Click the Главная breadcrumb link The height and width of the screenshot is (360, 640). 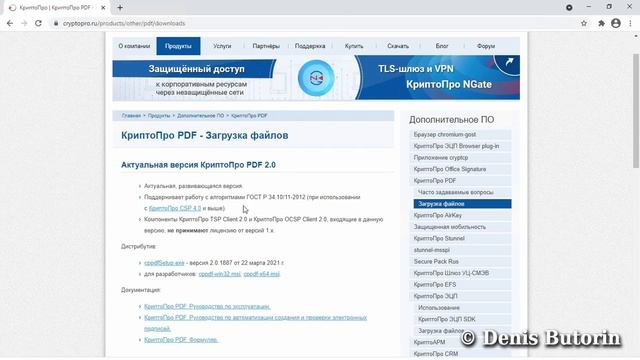click(131, 116)
